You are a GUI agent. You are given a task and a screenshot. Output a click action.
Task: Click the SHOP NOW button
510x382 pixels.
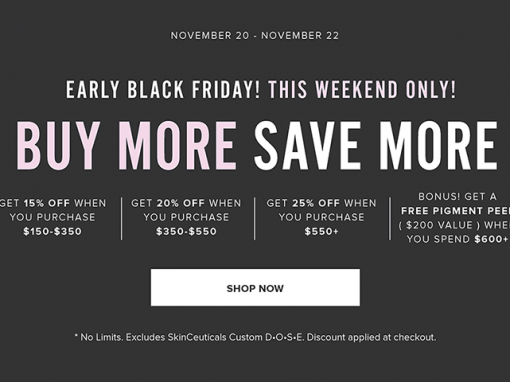click(255, 287)
